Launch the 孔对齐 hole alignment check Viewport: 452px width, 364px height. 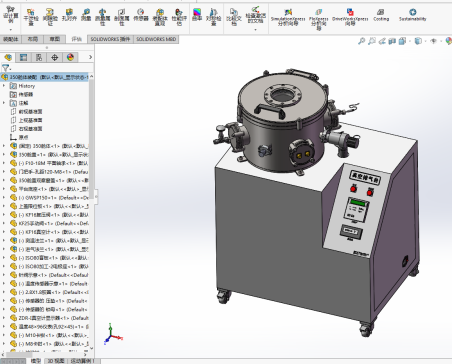(69, 15)
